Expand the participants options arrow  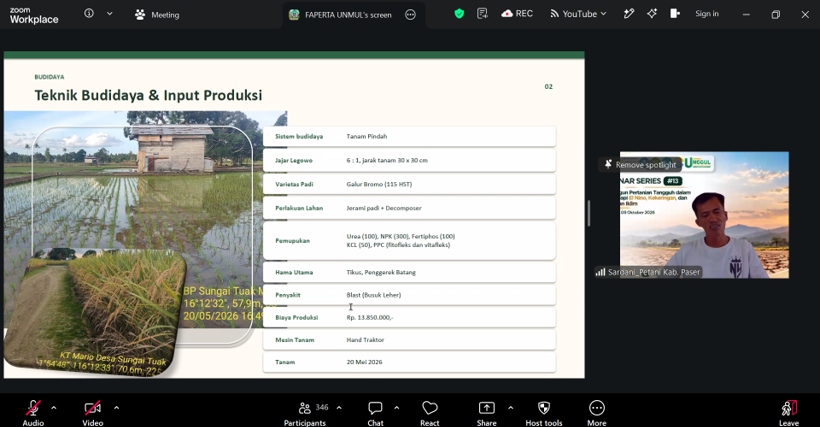pos(339,408)
